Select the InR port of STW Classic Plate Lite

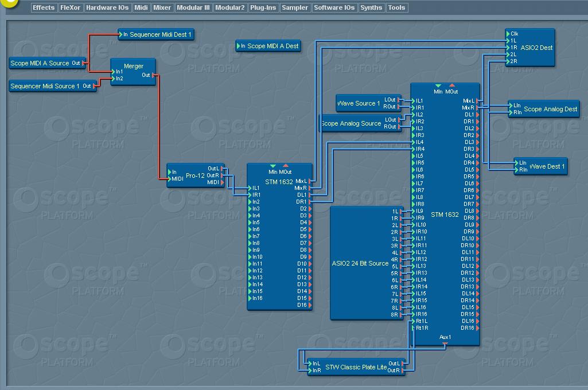click(x=310, y=370)
